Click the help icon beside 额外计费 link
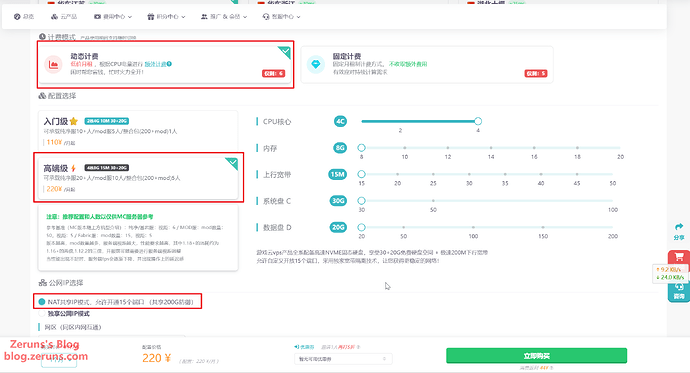 169,64
